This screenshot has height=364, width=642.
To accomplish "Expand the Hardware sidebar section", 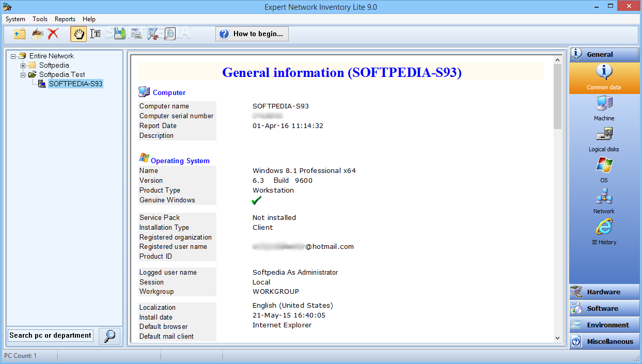I will click(x=604, y=292).
